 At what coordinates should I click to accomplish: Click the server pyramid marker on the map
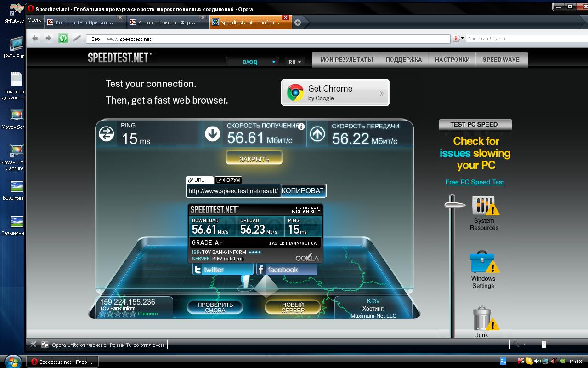tap(266, 285)
